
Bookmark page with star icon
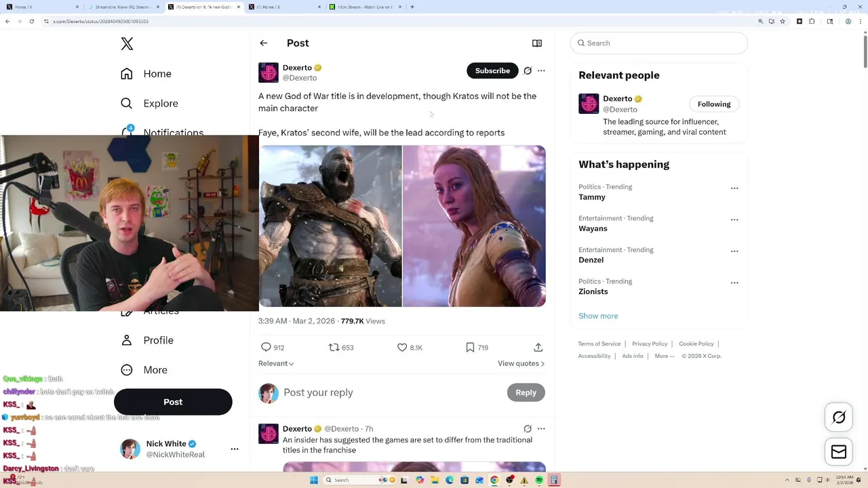[783, 21]
